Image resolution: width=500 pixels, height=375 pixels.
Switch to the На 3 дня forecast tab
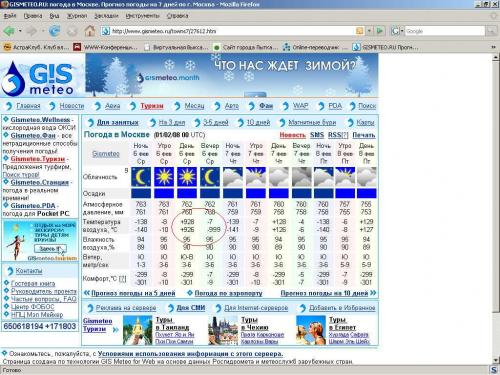(172, 122)
